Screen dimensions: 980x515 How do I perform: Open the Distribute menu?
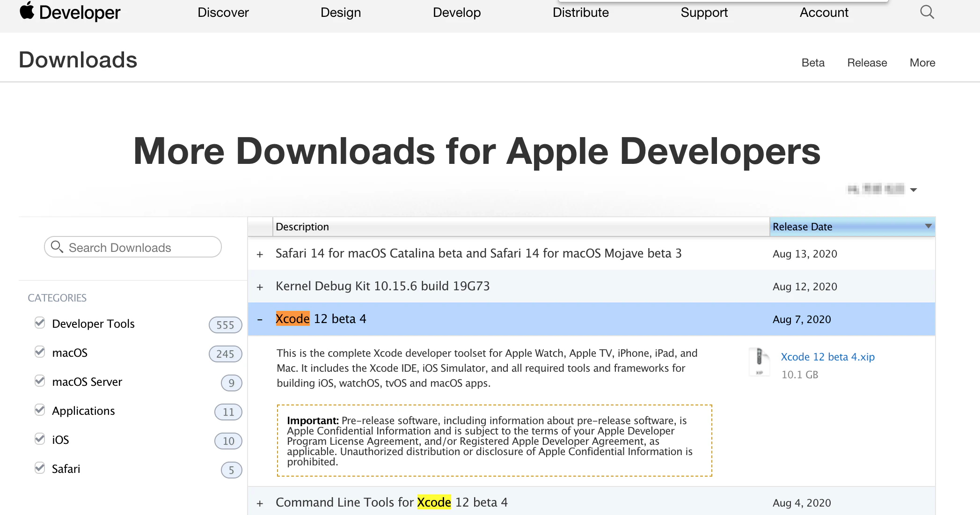click(x=581, y=12)
